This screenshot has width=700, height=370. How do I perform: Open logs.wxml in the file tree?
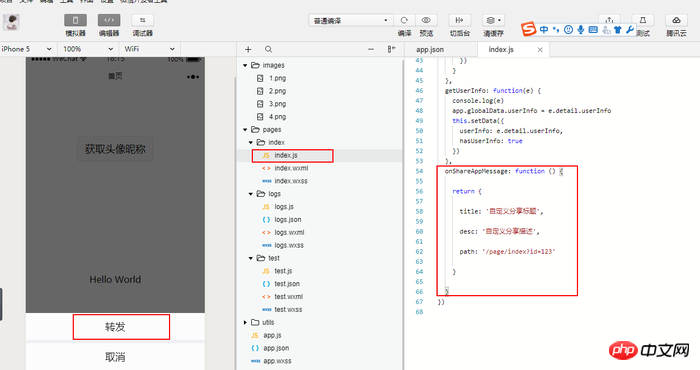[289, 233]
